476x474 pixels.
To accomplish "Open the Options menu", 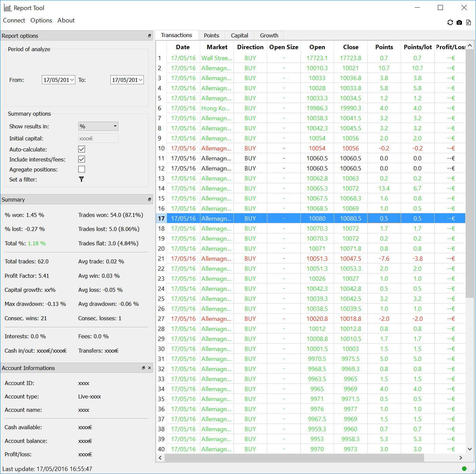I will (41, 20).
